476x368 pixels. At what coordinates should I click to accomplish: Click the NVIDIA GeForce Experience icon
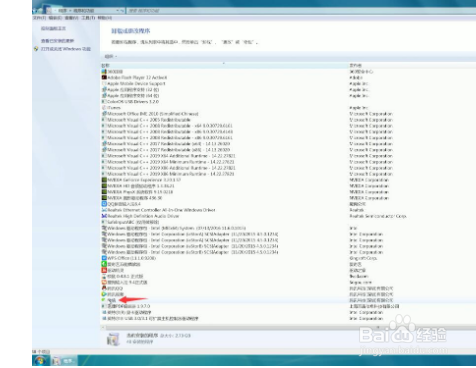(104, 180)
